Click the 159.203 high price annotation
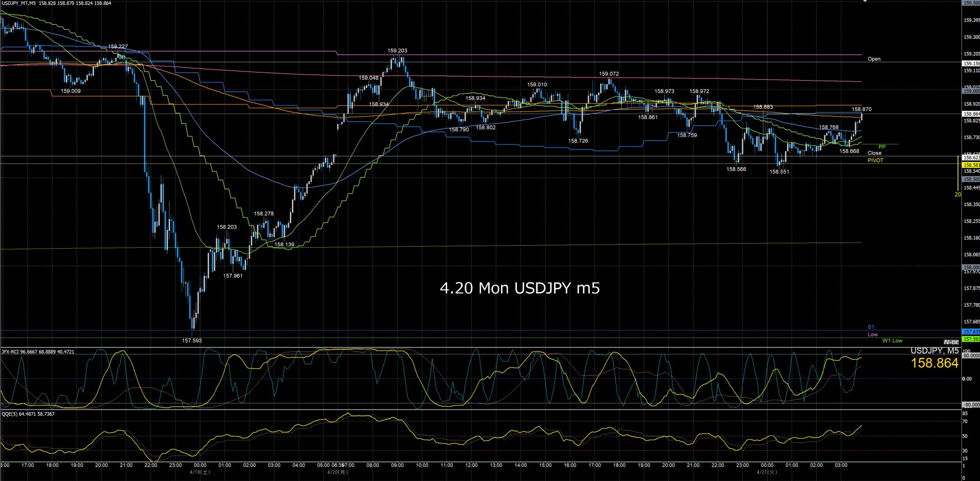Viewport: 980px width, 481px height. click(x=397, y=51)
